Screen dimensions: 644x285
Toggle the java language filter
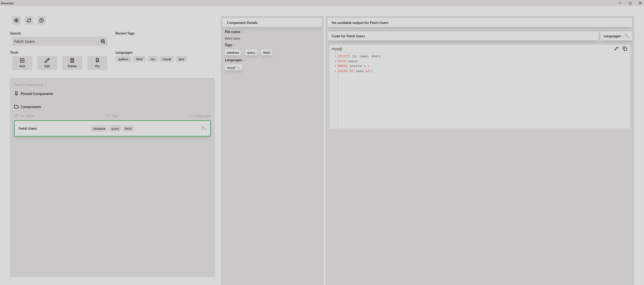[x=181, y=59]
